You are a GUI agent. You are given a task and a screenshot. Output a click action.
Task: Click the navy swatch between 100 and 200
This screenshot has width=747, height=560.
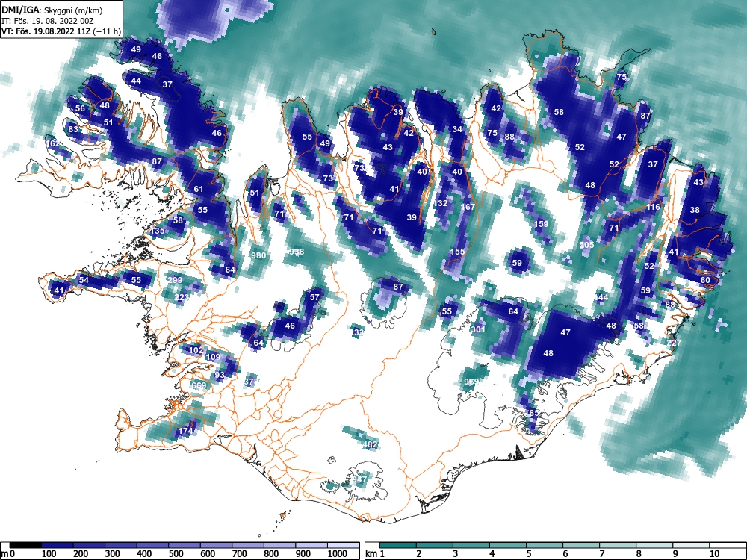click(x=58, y=545)
